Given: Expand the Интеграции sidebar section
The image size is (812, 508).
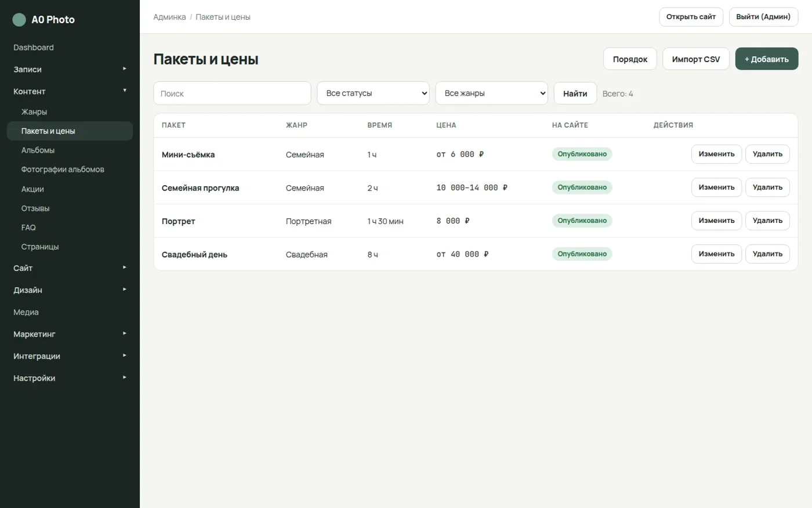Looking at the screenshot, I should coord(70,356).
